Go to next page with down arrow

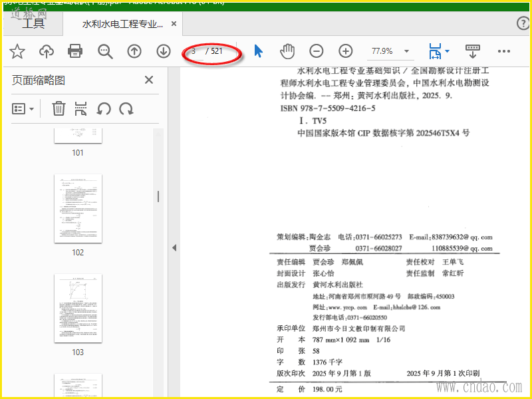164,51
